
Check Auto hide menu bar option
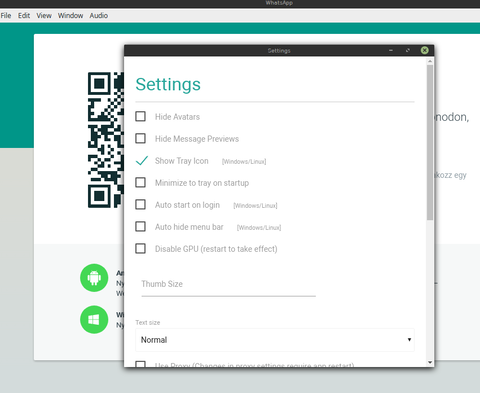[140, 226]
